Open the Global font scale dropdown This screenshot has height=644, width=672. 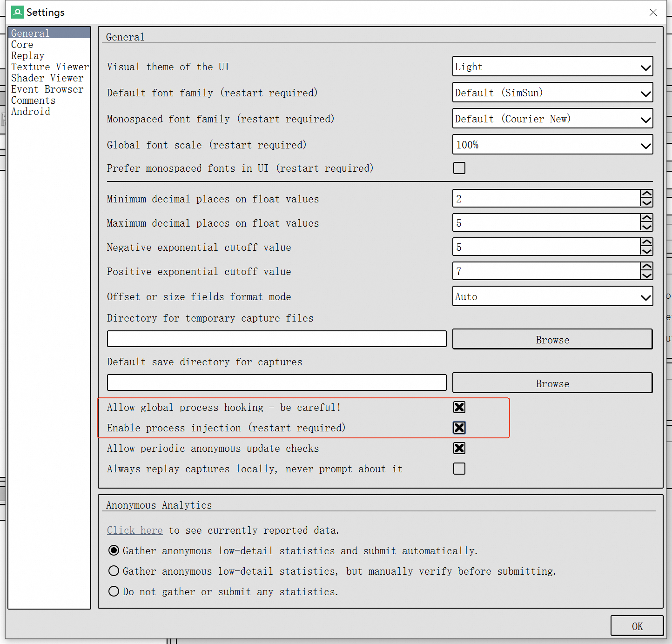(552, 145)
